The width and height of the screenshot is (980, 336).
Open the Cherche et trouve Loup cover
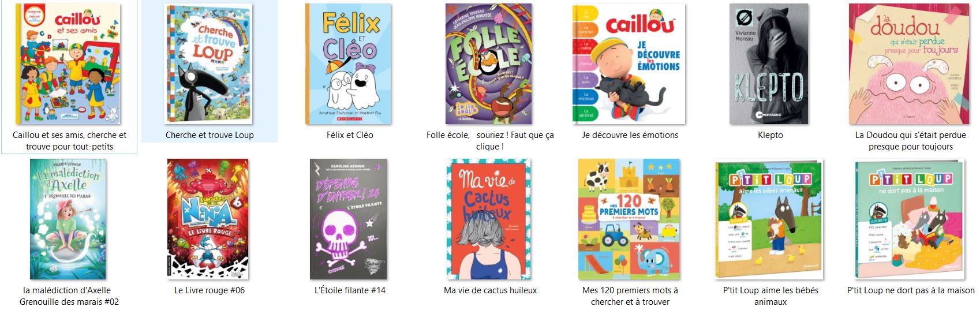tap(208, 64)
